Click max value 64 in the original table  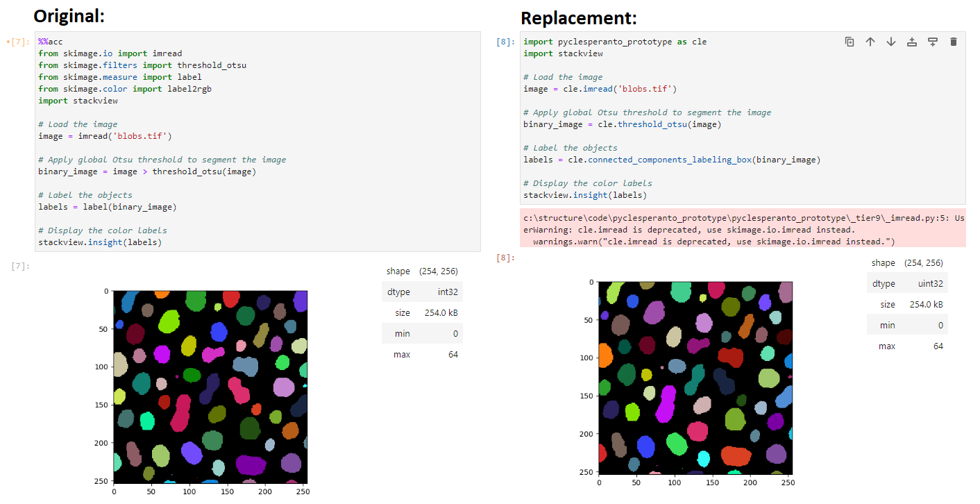click(453, 355)
